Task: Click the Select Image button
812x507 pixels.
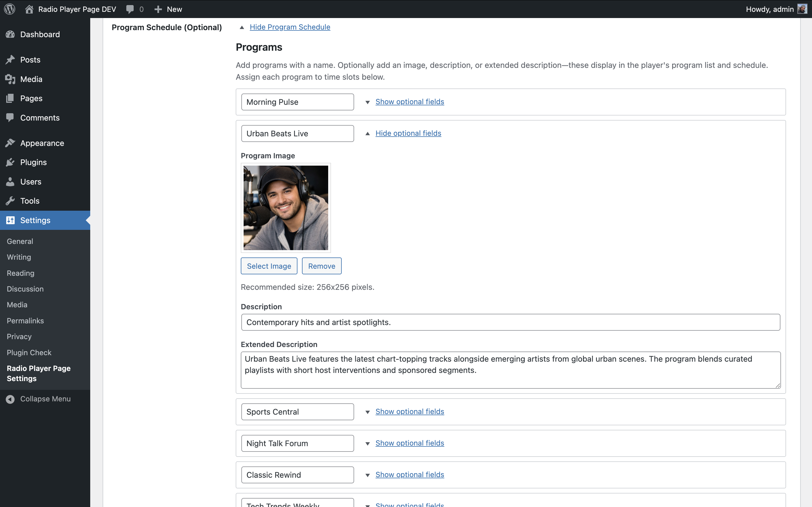Action: point(269,266)
